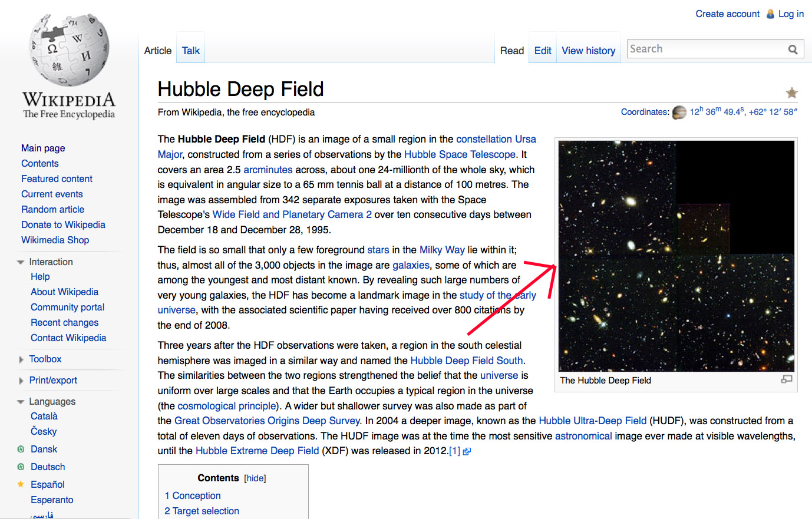Viewport: 812px width, 519px height.
Task: Jump to section 2 Target selection
Action: [202, 511]
